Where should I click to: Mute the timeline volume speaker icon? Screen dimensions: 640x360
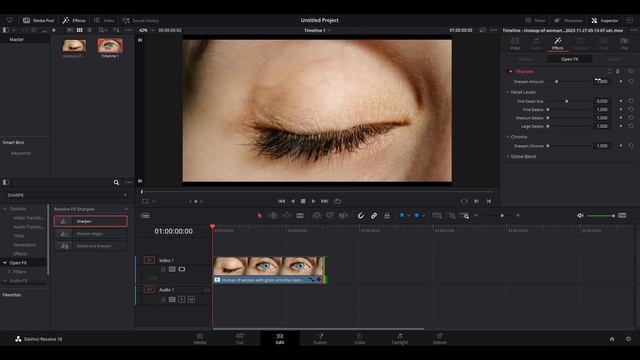click(x=580, y=216)
